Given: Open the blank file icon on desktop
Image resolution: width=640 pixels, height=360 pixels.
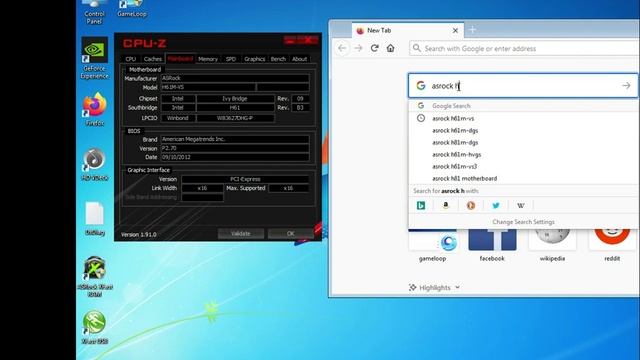Looking at the screenshot, I should 94,218.
